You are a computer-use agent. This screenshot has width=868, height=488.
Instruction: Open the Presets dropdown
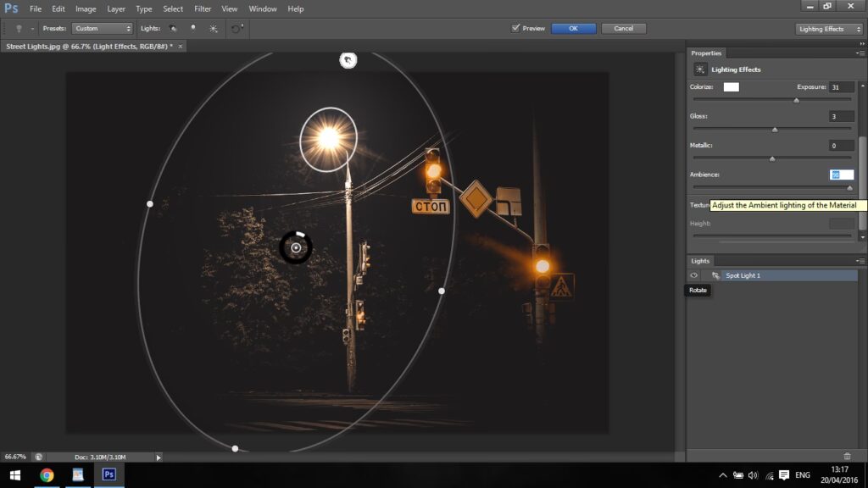point(102,28)
